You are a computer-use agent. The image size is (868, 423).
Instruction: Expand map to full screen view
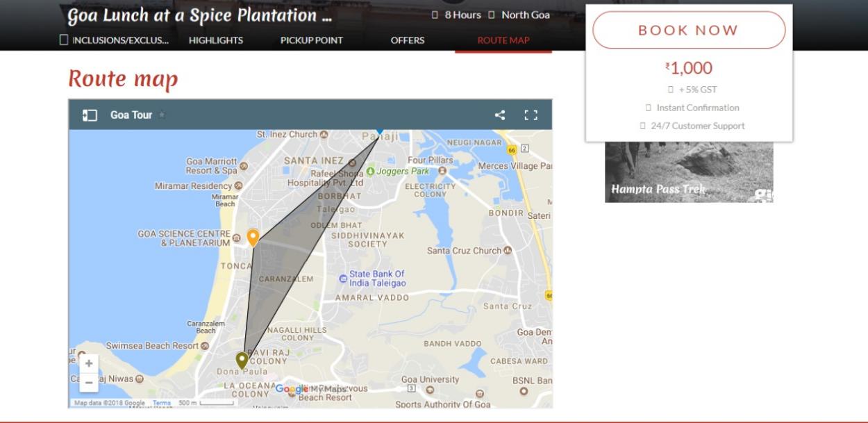(531, 115)
